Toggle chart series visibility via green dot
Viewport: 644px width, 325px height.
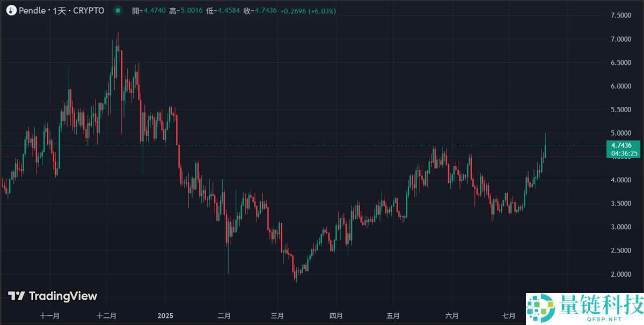pyautogui.click(x=118, y=10)
